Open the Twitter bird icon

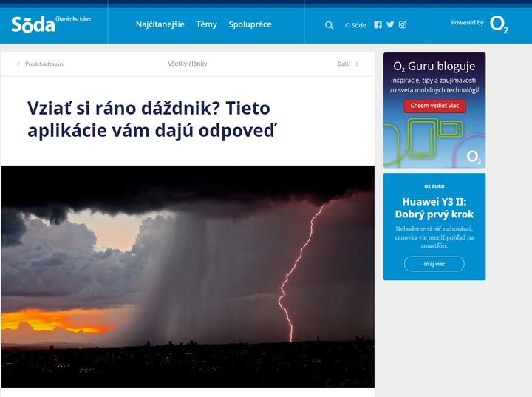pos(390,24)
